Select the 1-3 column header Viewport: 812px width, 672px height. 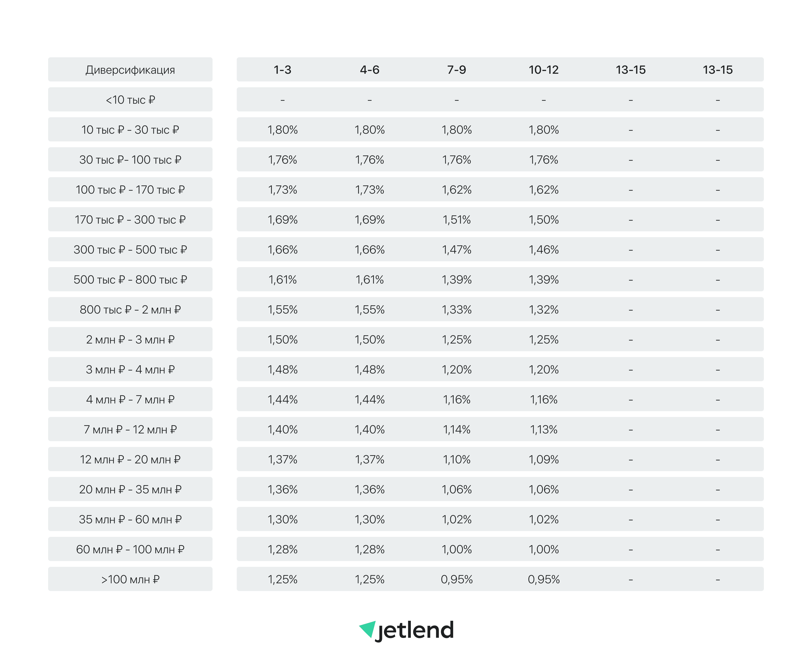click(x=282, y=70)
